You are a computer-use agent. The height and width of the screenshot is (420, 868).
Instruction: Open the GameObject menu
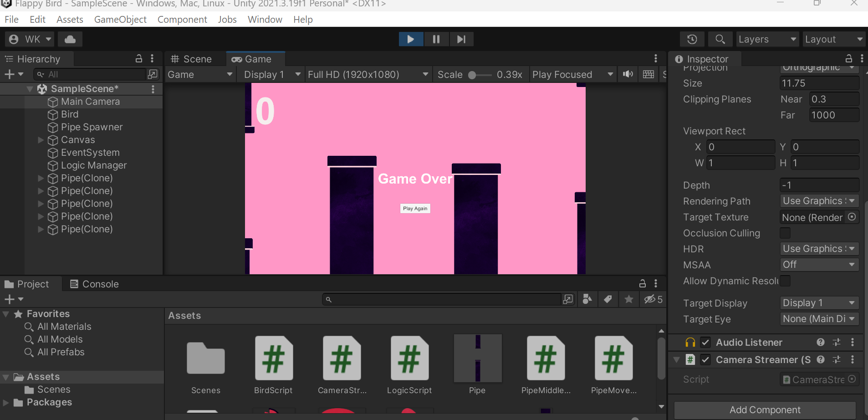(120, 19)
